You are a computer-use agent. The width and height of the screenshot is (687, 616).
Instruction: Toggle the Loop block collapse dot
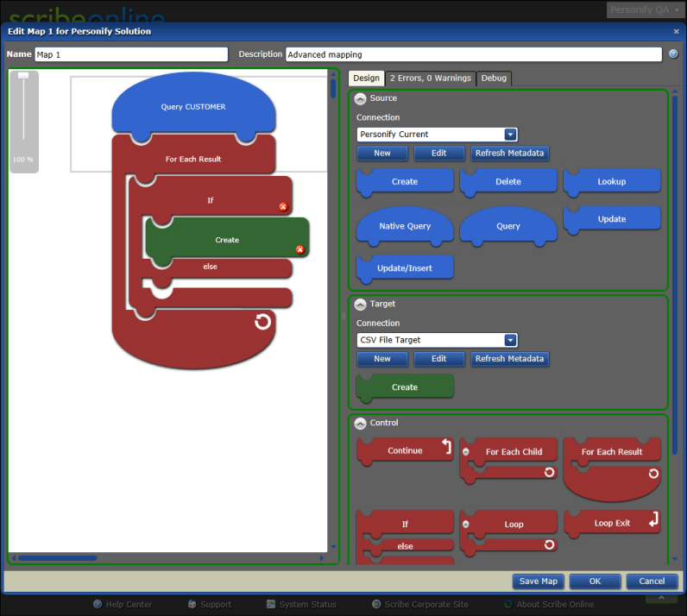[x=466, y=525]
